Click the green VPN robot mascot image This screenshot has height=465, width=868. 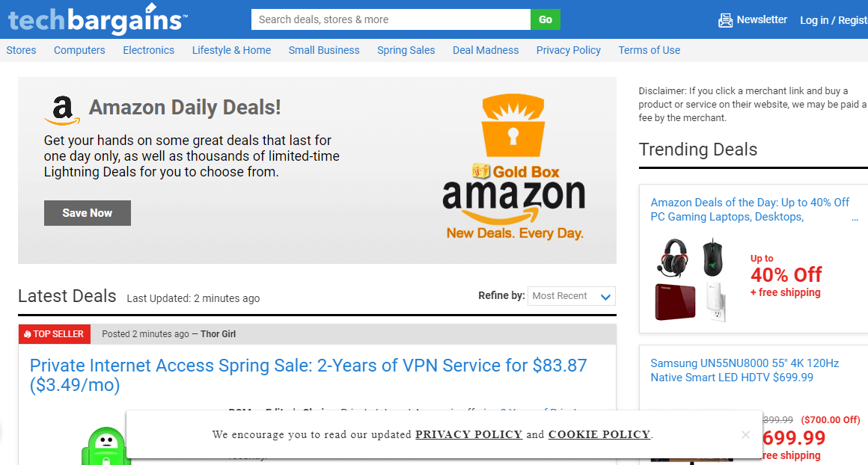click(x=105, y=446)
